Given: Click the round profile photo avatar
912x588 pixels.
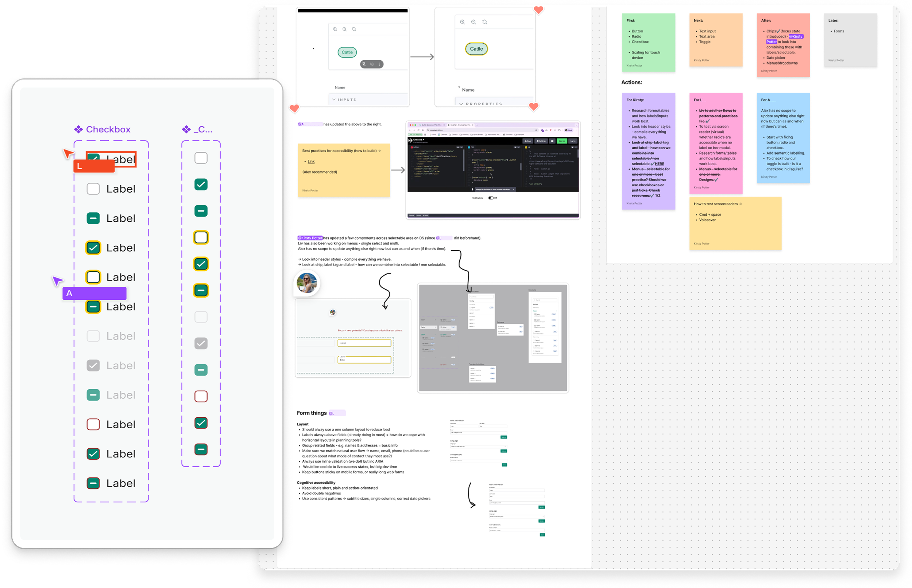Looking at the screenshot, I should [307, 283].
